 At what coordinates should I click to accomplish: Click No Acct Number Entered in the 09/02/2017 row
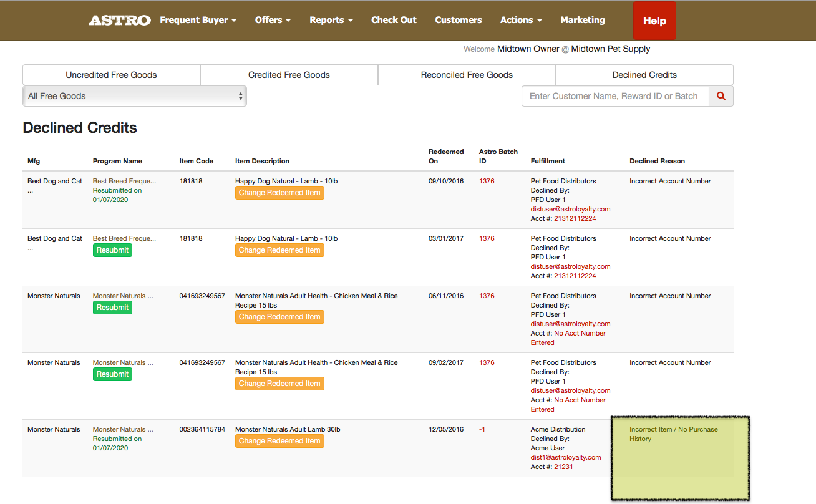tap(568, 404)
